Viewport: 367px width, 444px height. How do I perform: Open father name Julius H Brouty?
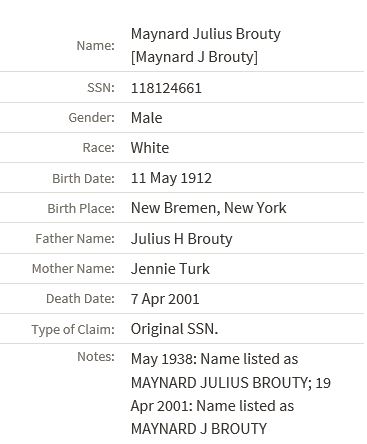182,239
